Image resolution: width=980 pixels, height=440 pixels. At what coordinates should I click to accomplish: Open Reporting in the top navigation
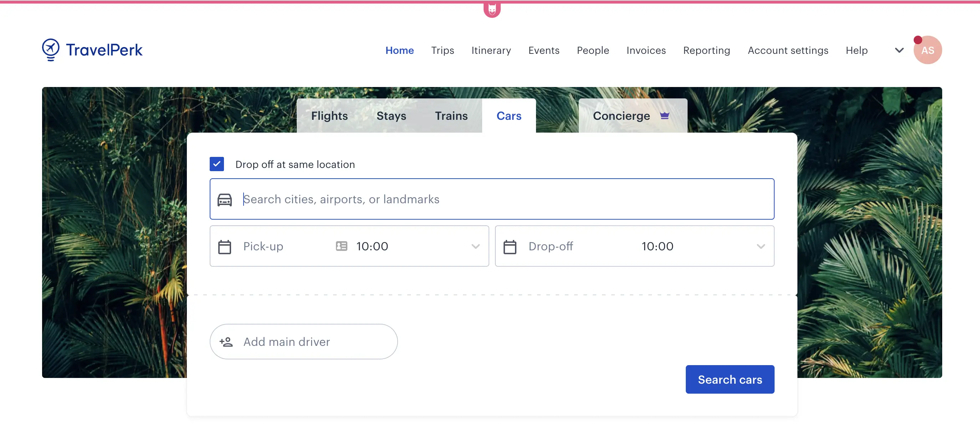click(706, 50)
